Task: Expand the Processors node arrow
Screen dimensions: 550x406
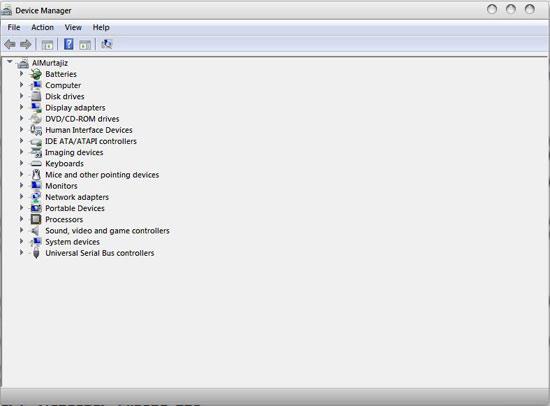Action: coord(21,219)
